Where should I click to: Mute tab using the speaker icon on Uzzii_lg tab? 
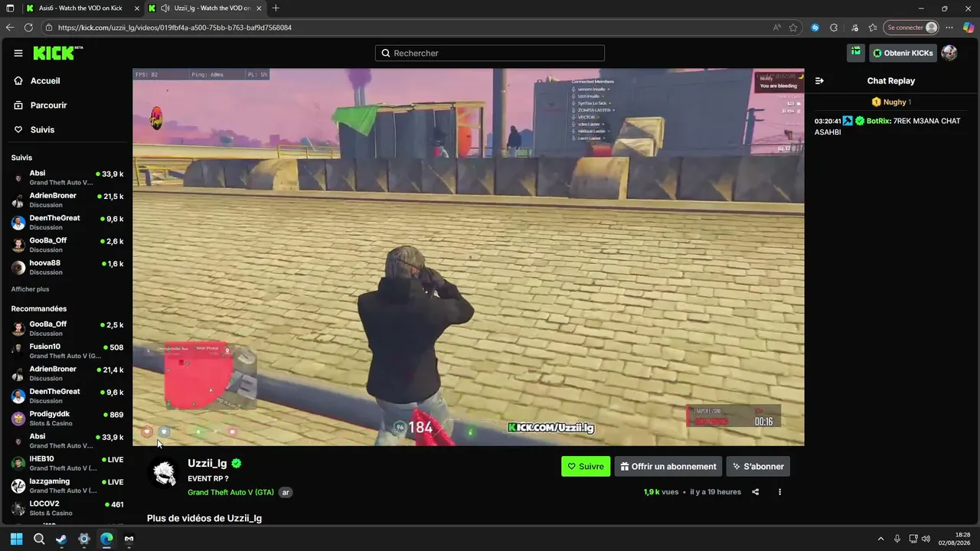[x=165, y=8]
